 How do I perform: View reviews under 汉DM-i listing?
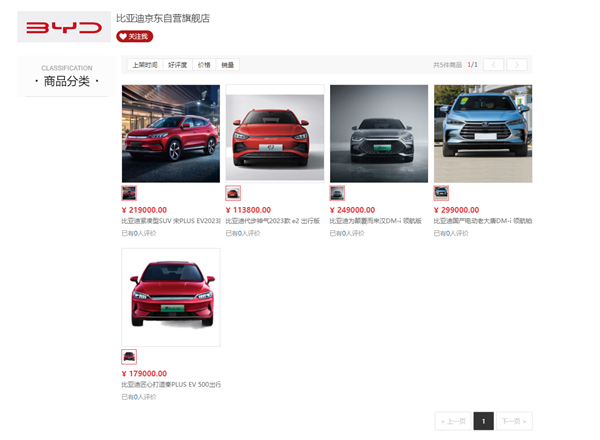point(347,233)
